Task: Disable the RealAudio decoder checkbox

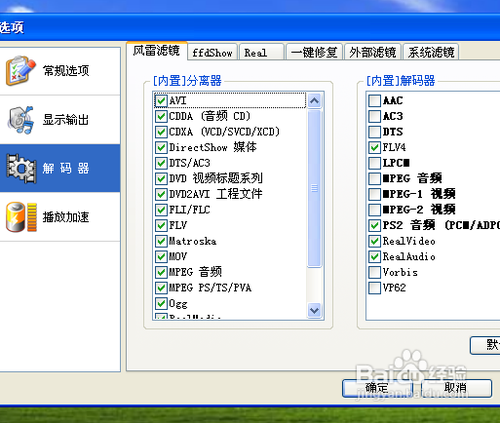Action: 375,256
